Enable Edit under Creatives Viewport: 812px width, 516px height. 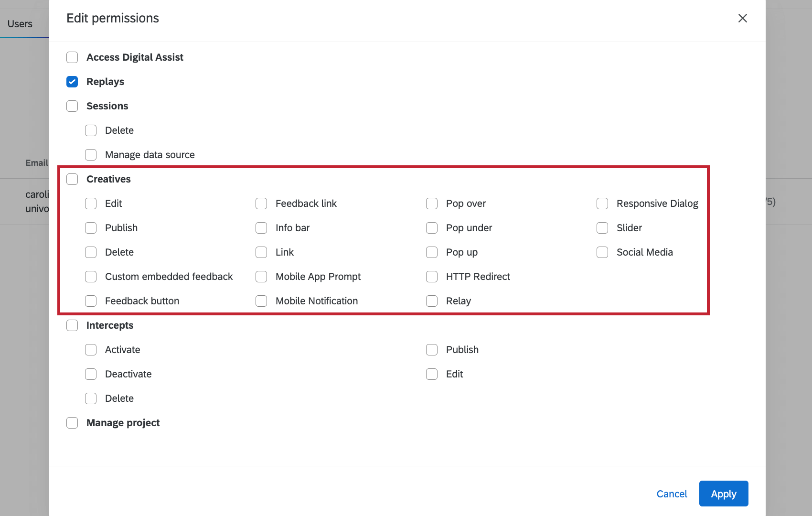click(x=91, y=204)
